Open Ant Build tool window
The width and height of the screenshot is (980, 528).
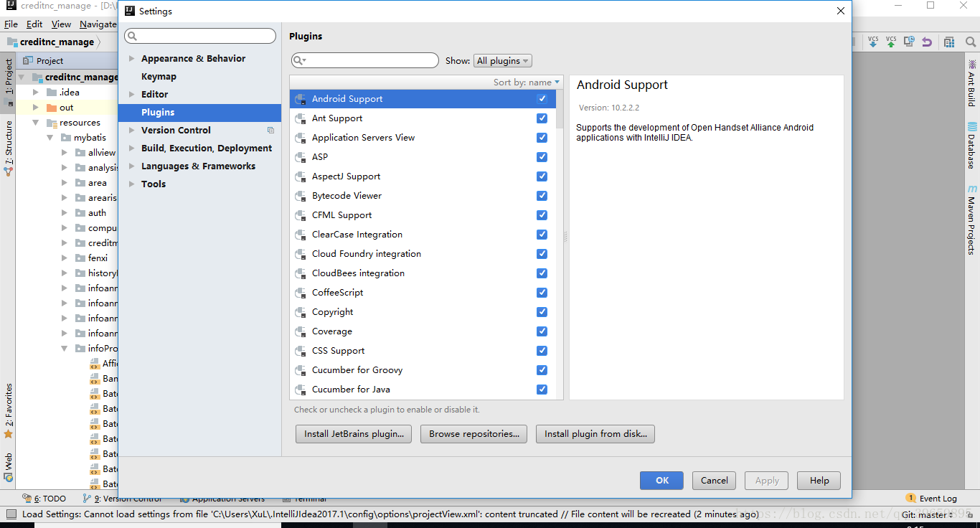[x=972, y=83]
